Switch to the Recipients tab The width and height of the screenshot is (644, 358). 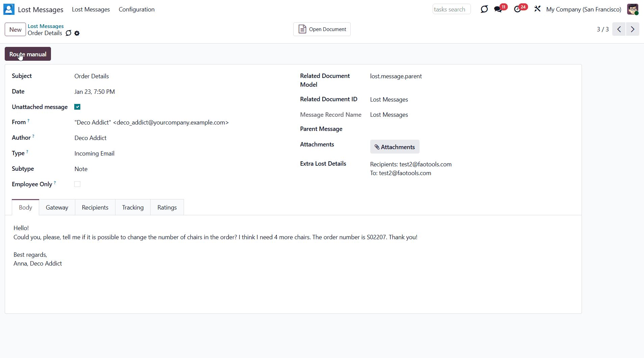pyautogui.click(x=95, y=208)
